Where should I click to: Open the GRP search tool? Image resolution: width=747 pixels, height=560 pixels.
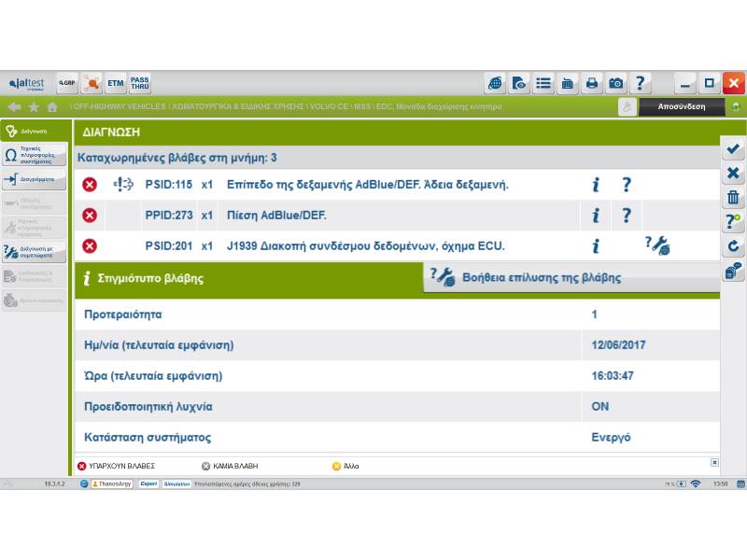coord(67,83)
